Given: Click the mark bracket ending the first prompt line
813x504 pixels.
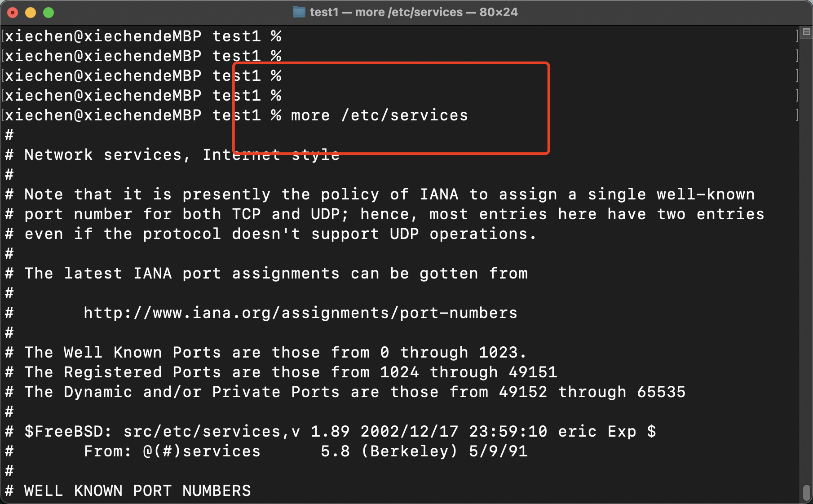Looking at the screenshot, I should 797,36.
